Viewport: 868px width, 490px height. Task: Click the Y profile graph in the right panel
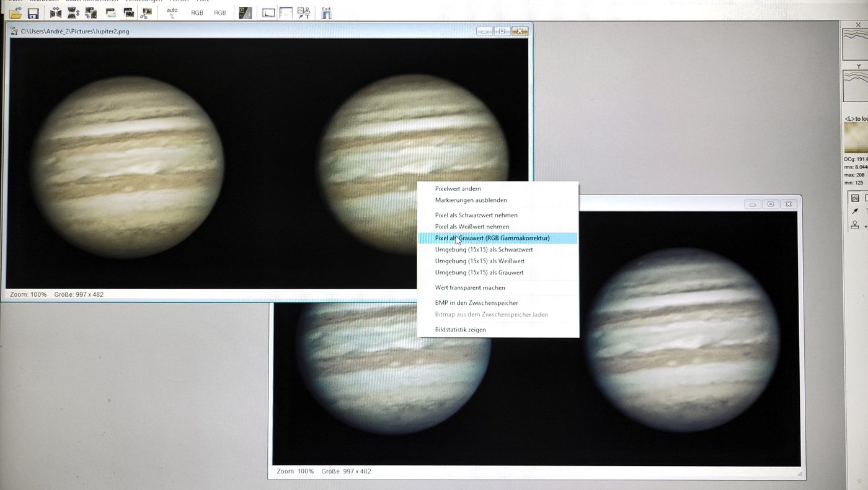(x=855, y=85)
